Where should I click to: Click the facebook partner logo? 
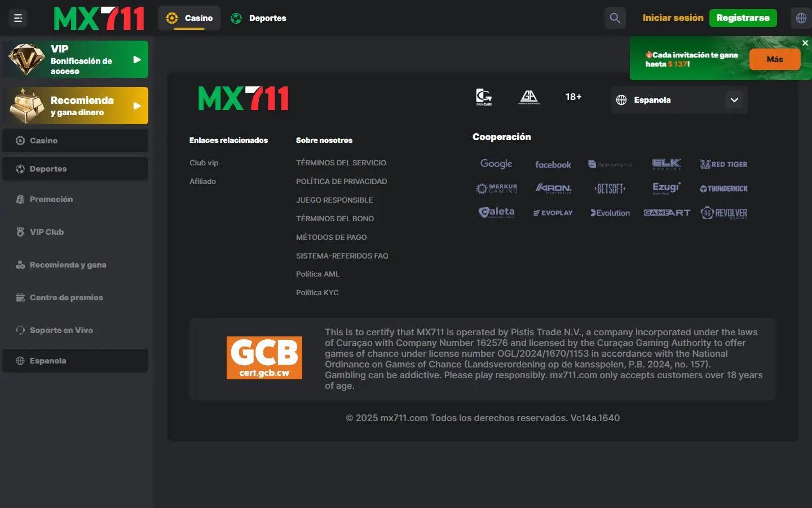click(x=553, y=164)
